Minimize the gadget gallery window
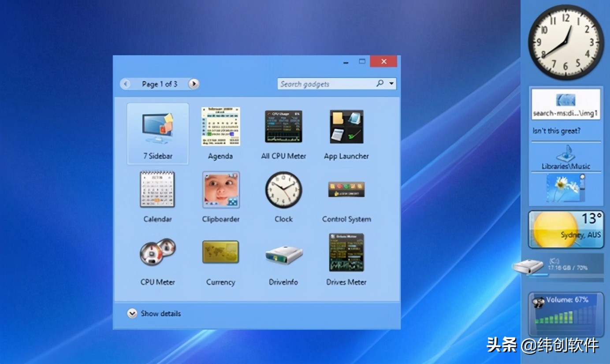 point(346,62)
